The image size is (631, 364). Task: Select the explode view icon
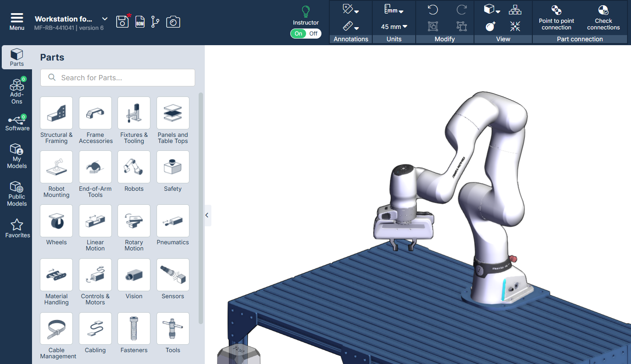coord(491,26)
